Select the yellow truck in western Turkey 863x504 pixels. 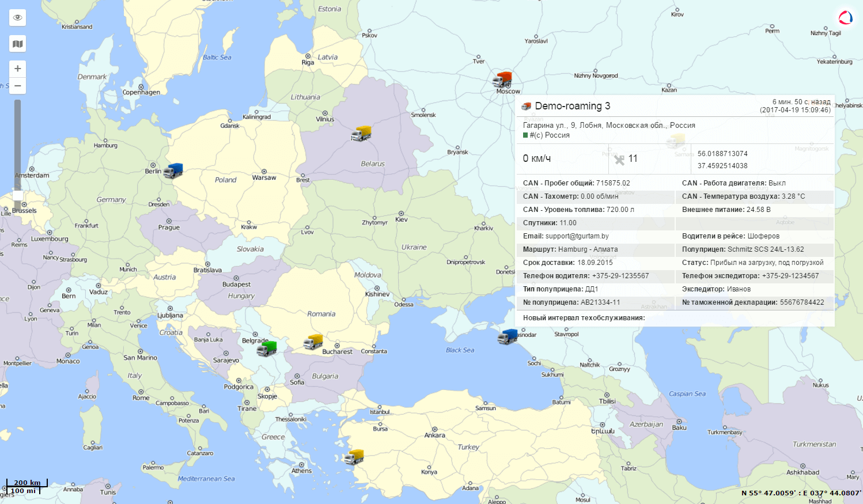point(354,457)
